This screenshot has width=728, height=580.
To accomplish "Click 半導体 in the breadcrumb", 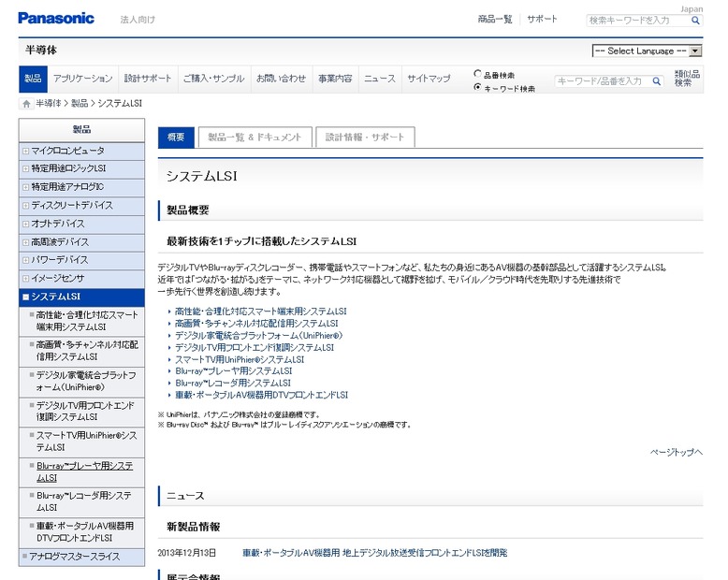I will click(49, 104).
